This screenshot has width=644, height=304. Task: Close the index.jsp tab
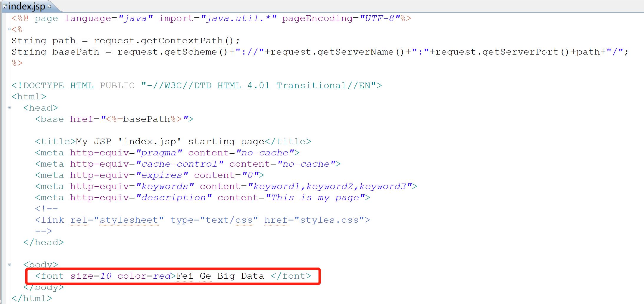coord(49,6)
